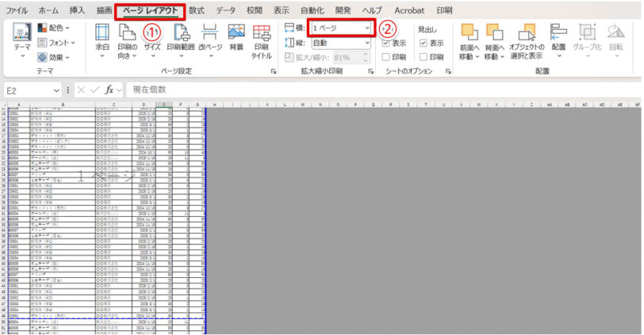
Task: Click the fx insert function icon
Action: point(109,89)
